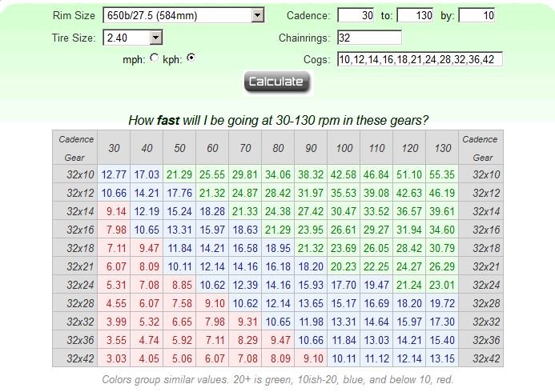Click the Cadence 'to' field showing 130

[415, 15]
